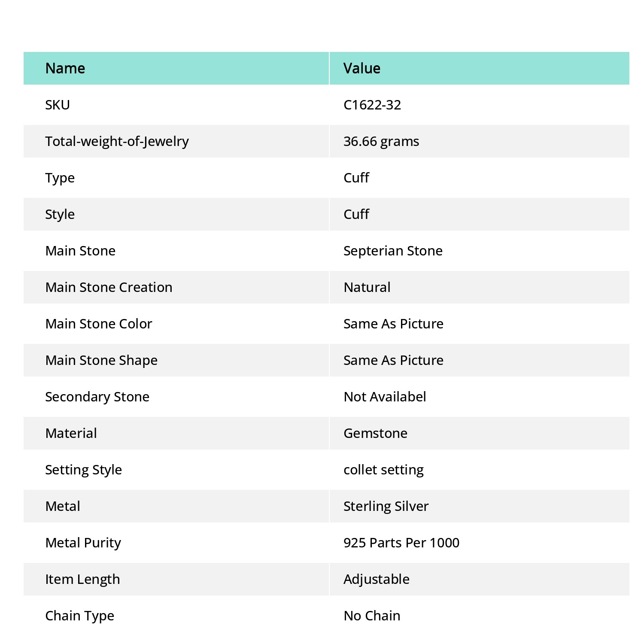Click the Main Stone Shape label
The height and width of the screenshot is (644, 644).
coord(101,360)
